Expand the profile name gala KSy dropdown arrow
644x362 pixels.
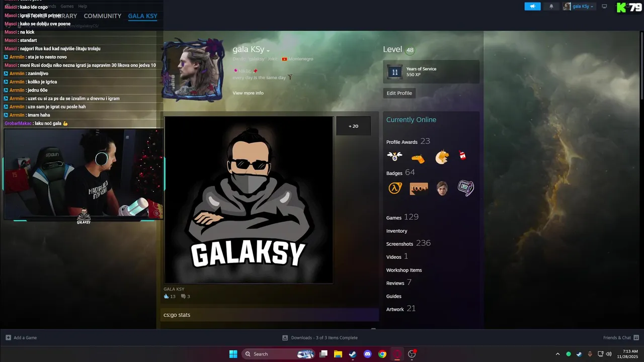tap(268, 50)
